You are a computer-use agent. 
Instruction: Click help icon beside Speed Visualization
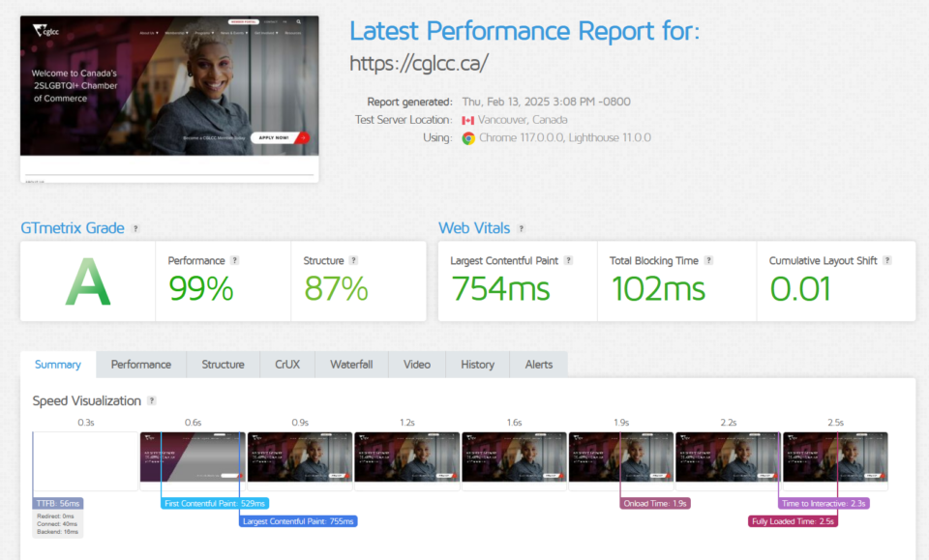tap(151, 400)
